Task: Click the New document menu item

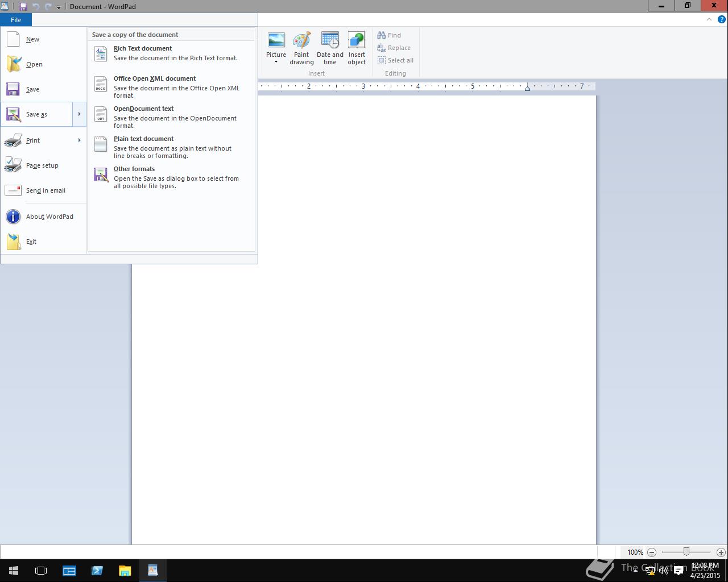Action: [43, 39]
